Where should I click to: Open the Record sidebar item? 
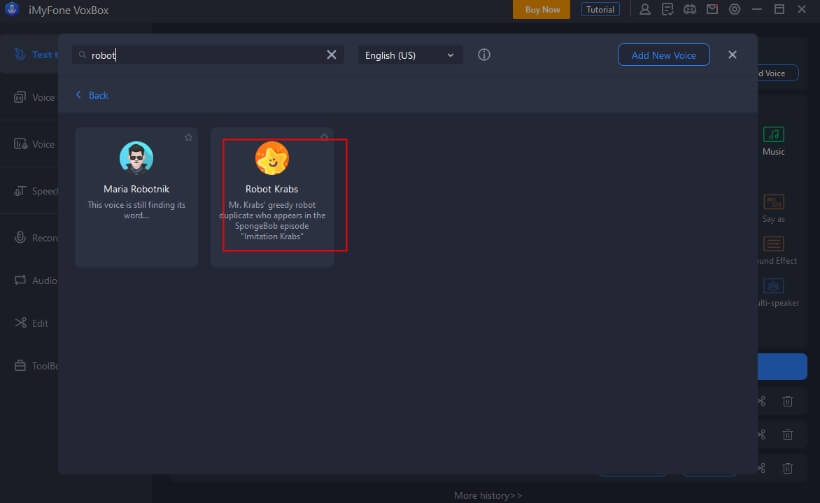(x=36, y=238)
